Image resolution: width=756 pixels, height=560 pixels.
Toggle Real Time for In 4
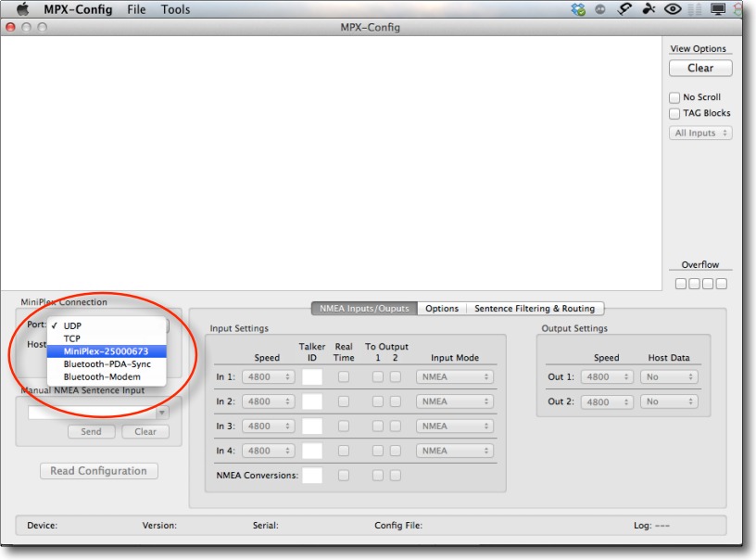click(344, 451)
